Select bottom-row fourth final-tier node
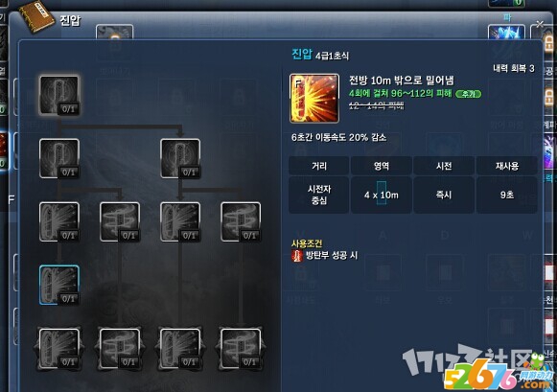The width and height of the screenshot is (557, 392). (x=241, y=348)
